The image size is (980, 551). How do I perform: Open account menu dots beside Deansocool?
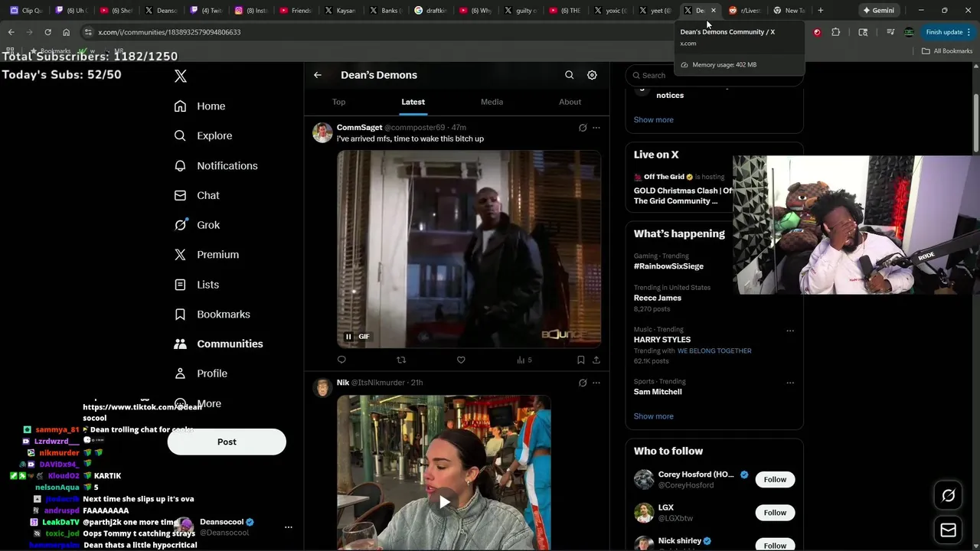tap(289, 527)
